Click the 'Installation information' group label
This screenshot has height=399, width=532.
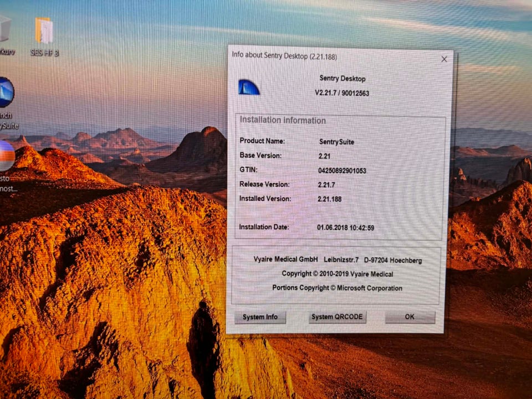[x=283, y=120]
